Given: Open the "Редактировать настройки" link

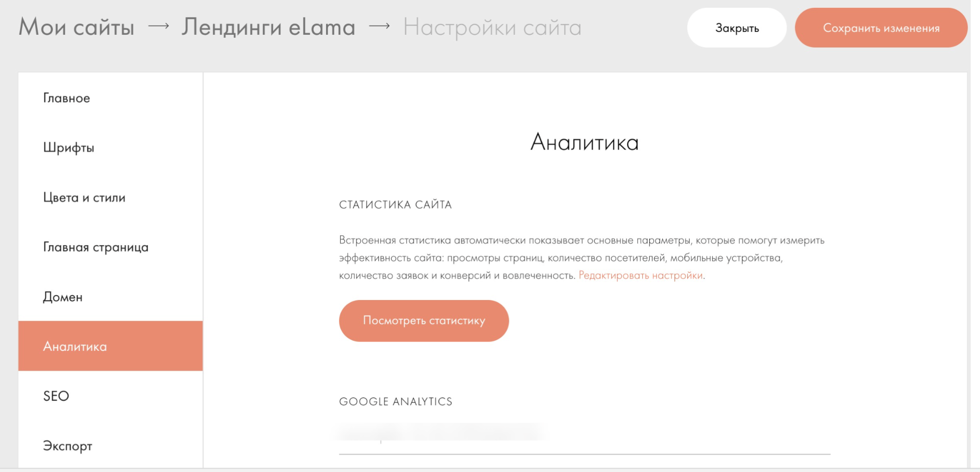Looking at the screenshot, I should click(x=640, y=276).
